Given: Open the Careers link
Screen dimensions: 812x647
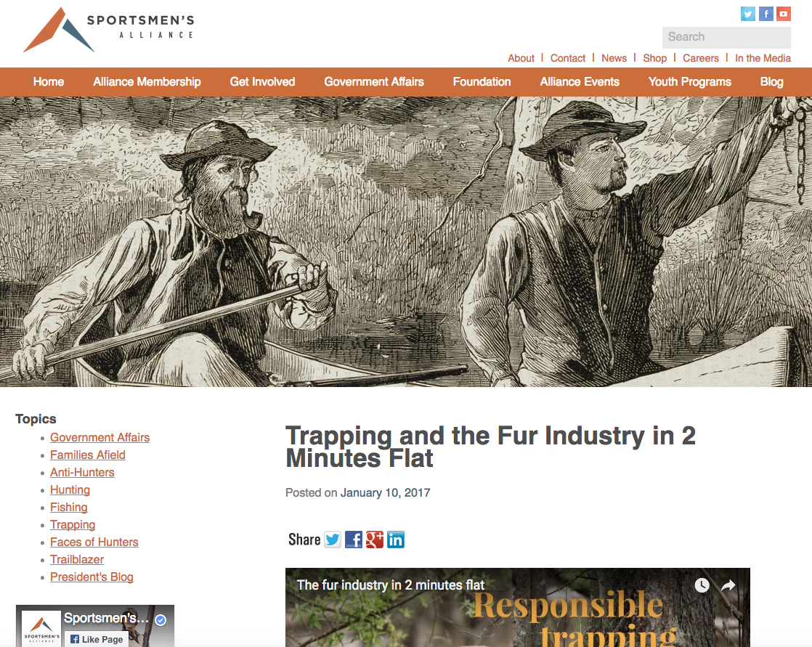Looking at the screenshot, I should (x=701, y=58).
